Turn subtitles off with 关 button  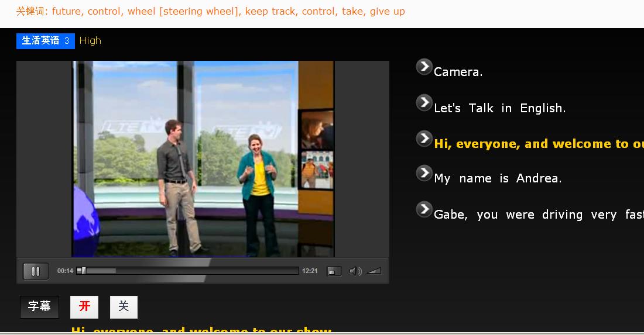[124, 307]
